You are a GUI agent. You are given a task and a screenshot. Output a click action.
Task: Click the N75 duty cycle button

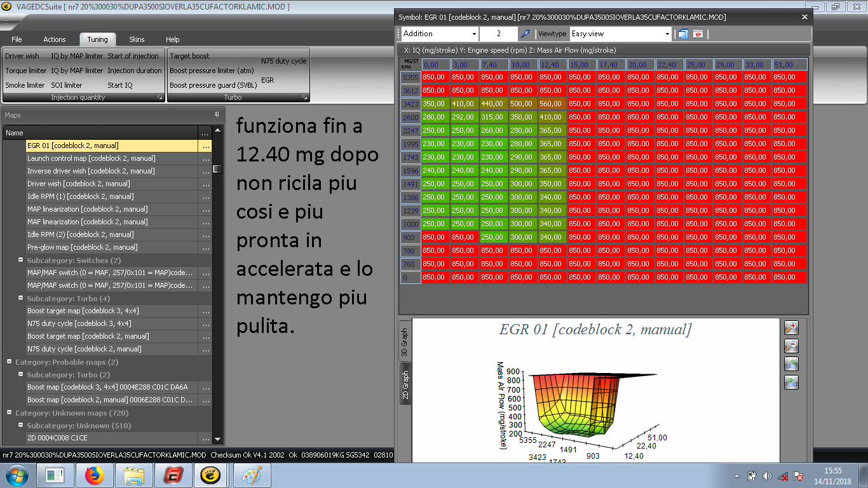(x=283, y=61)
